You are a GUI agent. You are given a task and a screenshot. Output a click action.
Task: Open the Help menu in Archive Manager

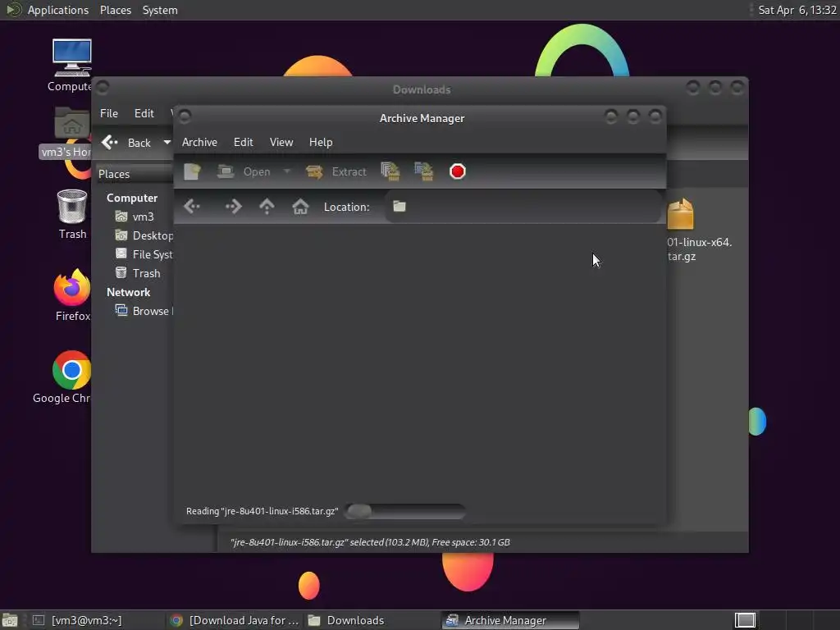click(321, 142)
